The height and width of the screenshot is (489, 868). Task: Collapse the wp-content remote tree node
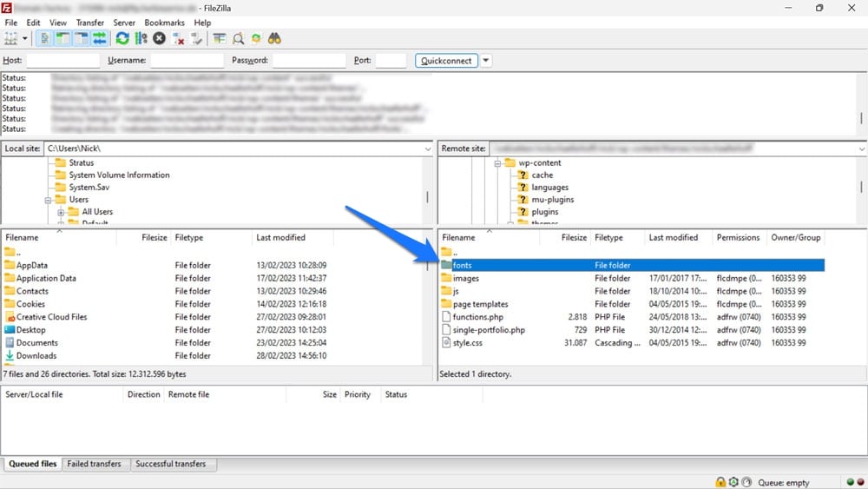(x=499, y=163)
